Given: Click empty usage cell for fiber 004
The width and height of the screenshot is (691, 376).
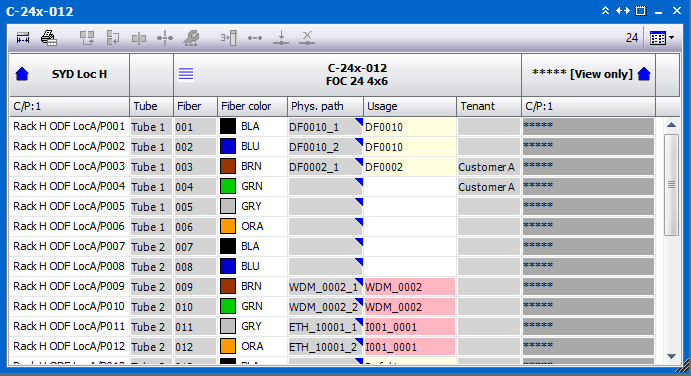Looking at the screenshot, I should (x=410, y=187).
